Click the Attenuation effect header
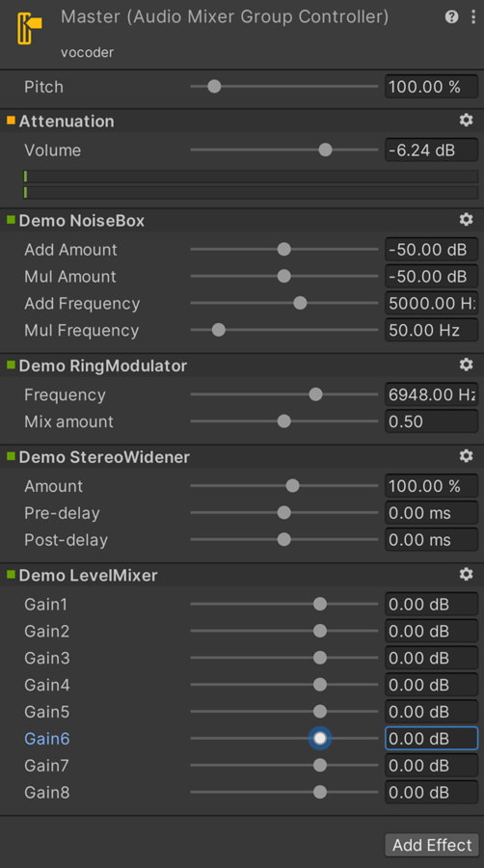This screenshot has width=484, height=868. 242,121
